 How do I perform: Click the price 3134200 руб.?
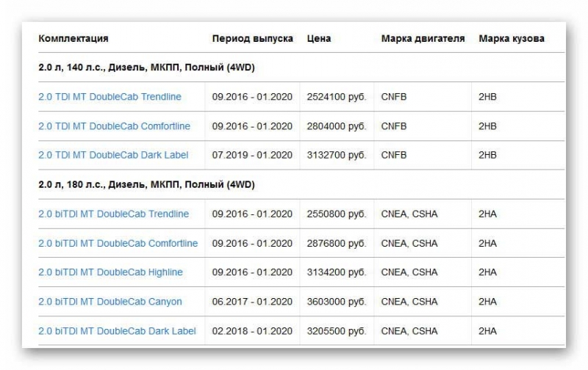coord(337,272)
